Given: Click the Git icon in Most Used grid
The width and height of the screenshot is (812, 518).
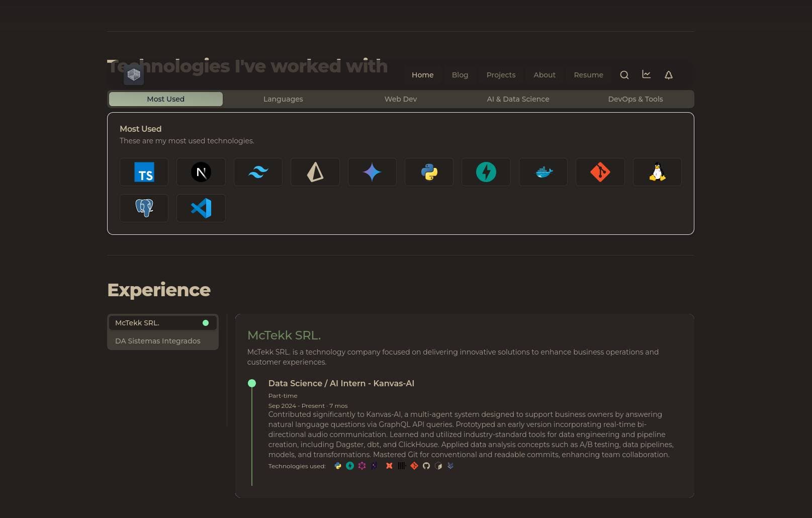Looking at the screenshot, I should (600, 172).
